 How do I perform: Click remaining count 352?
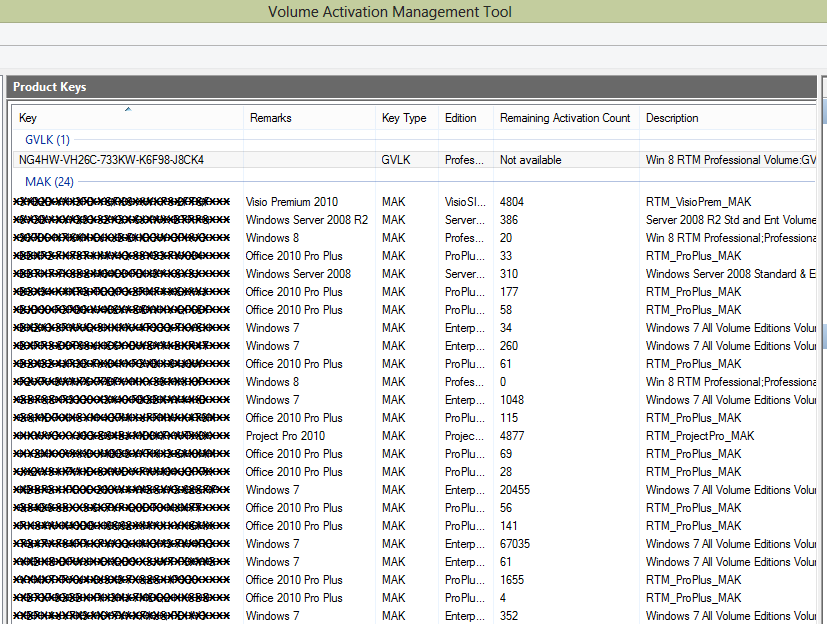pos(509,616)
